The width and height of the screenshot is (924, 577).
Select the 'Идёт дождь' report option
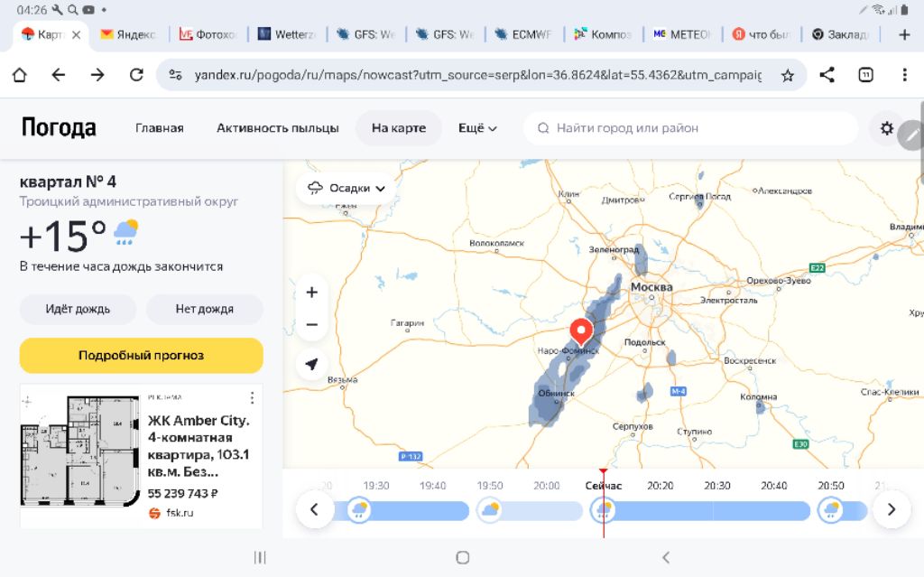[79, 309]
